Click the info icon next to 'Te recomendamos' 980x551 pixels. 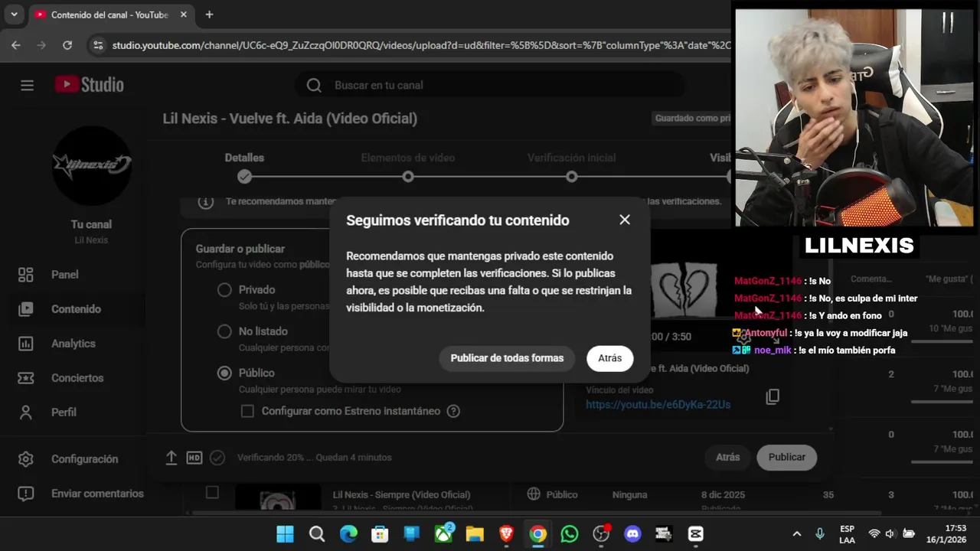[205, 201]
